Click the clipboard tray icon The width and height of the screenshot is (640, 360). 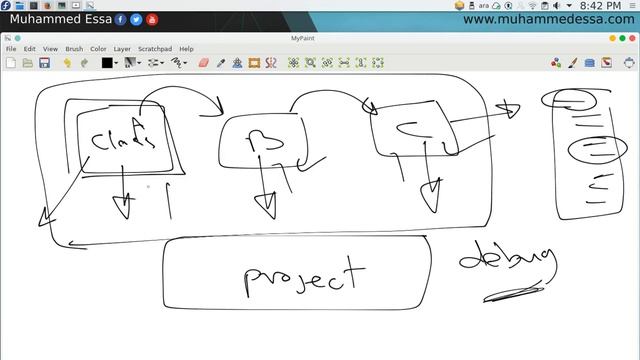click(x=544, y=6)
